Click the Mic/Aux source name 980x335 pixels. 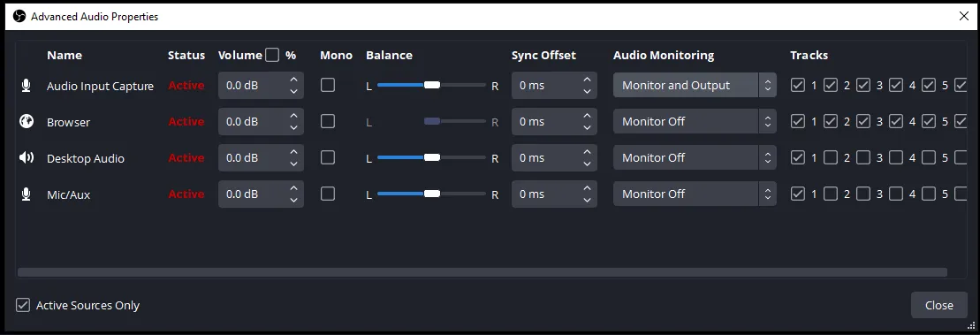tap(69, 194)
